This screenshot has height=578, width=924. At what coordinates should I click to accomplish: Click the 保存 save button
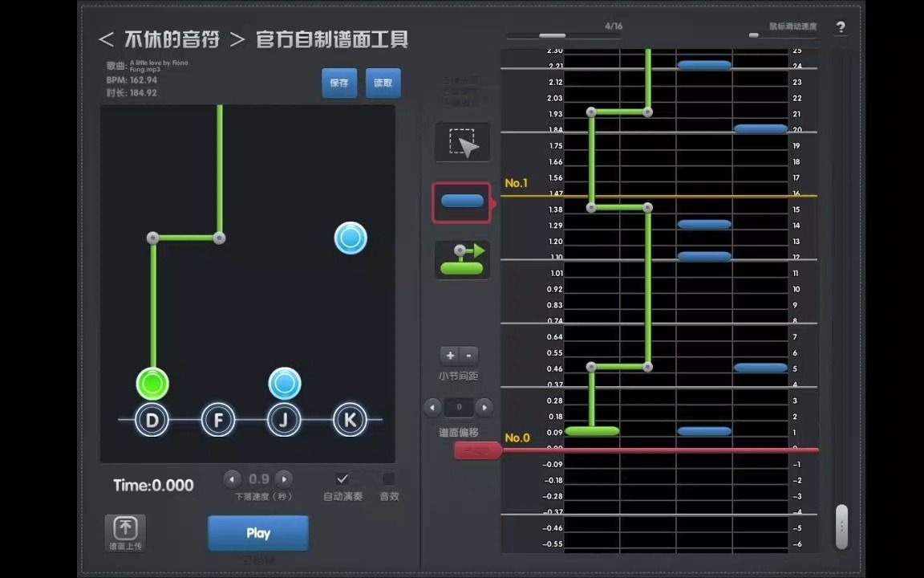[x=339, y=83]
